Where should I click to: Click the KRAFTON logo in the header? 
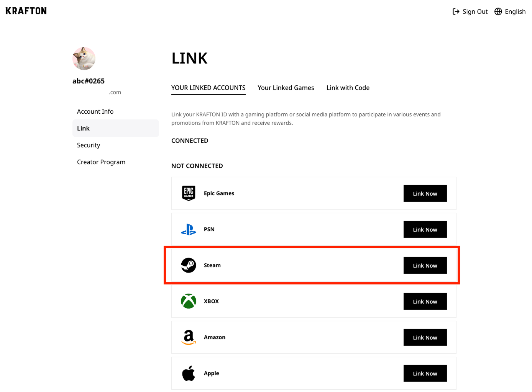pos(26,11)
